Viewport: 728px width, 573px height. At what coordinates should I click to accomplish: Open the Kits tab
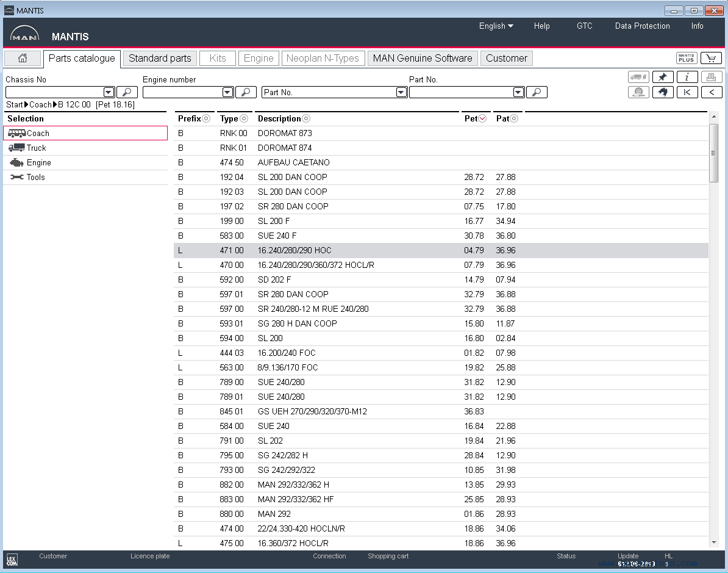217,58
